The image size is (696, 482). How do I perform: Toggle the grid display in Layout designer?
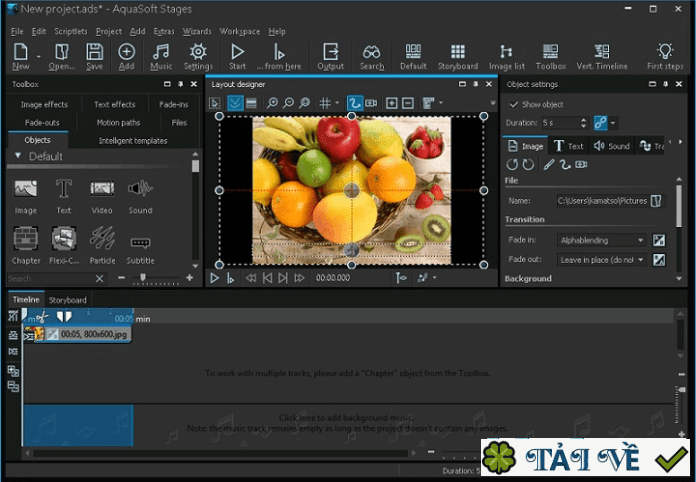pos(324,103)
